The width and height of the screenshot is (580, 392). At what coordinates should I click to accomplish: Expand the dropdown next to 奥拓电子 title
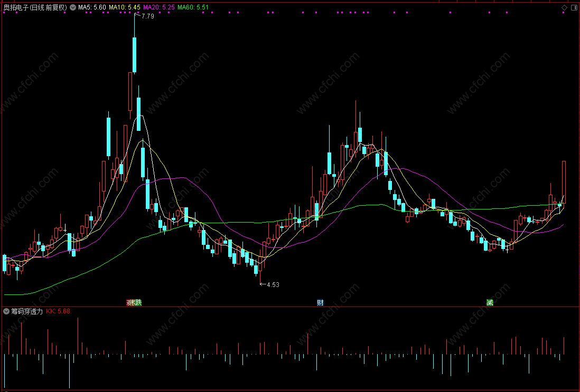[72, 7]
